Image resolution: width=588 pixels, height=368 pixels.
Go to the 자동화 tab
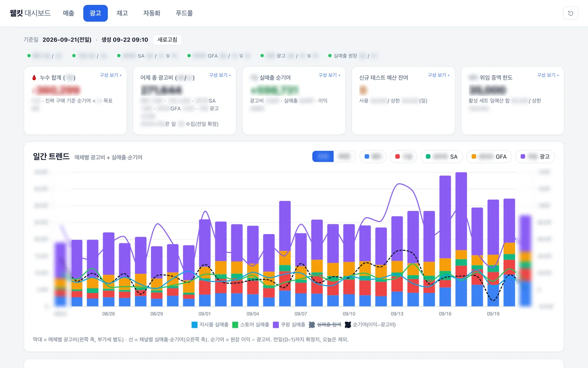152,13
